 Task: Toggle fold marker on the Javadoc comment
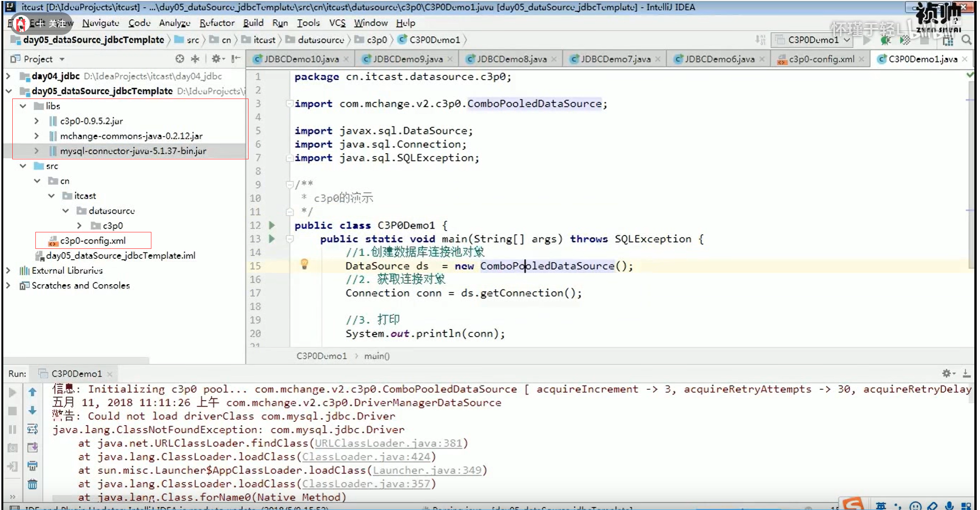(290, 184)
